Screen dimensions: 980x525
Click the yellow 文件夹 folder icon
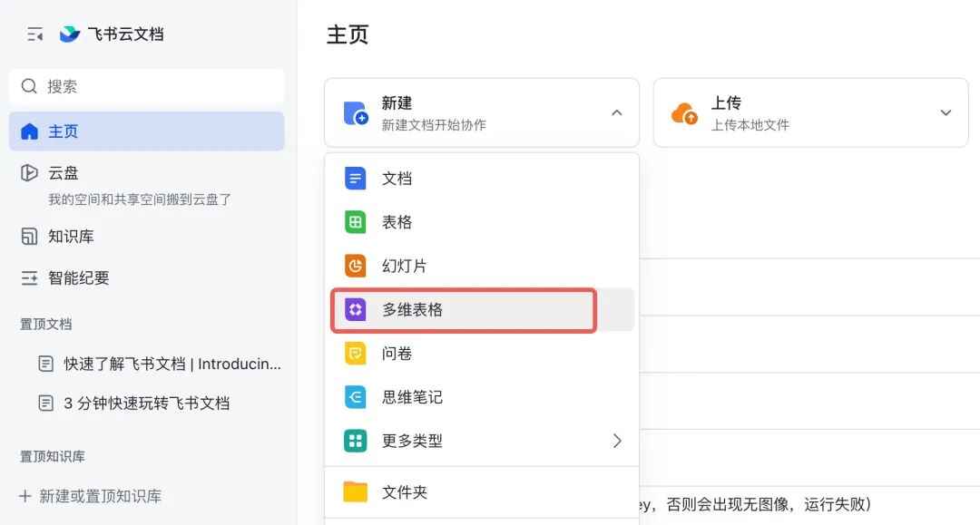click(355, 492)
